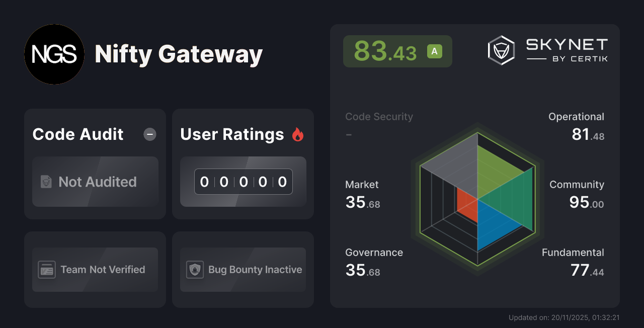Click the NGS circular project logo
This screenshot has width=644, height=328.
coord(54,54)
